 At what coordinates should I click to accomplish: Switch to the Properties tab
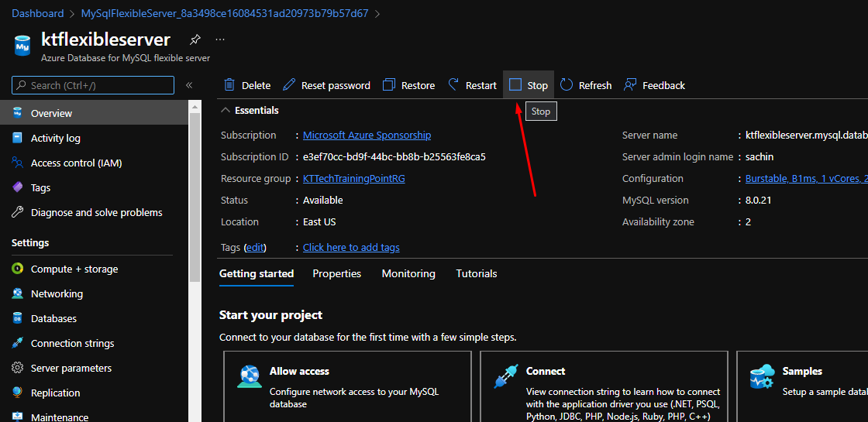tap(336, 273)
